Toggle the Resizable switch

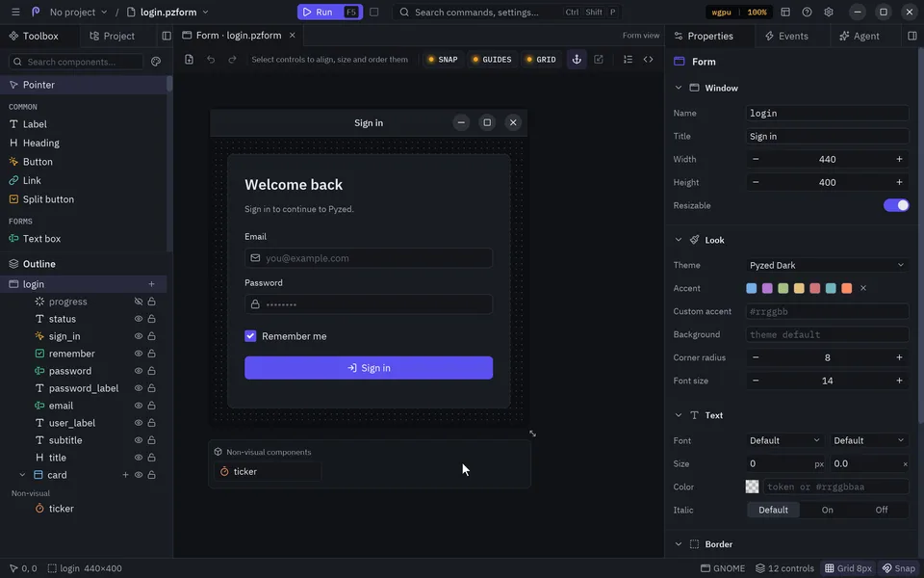pos(896,205)
